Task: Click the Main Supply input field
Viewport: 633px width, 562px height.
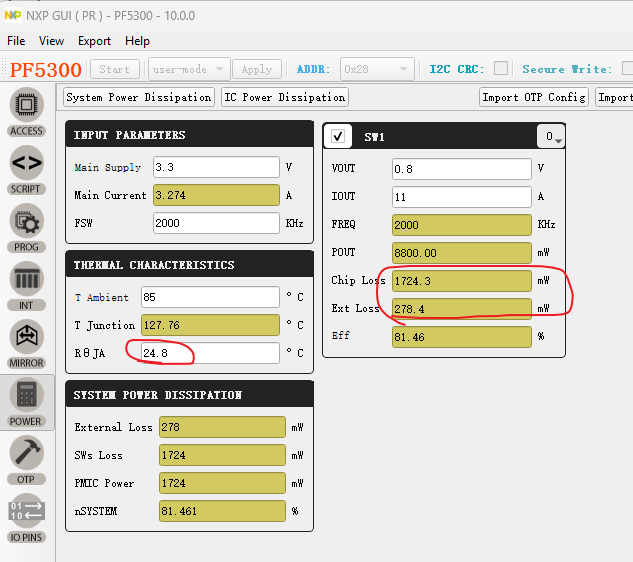Action: [x=216, y=167]
